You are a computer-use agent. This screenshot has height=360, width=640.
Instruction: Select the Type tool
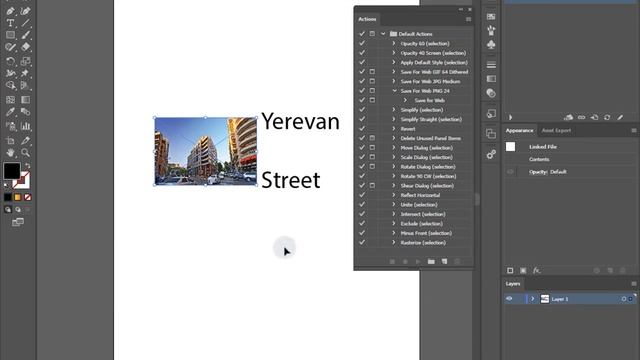coord(10,23)
